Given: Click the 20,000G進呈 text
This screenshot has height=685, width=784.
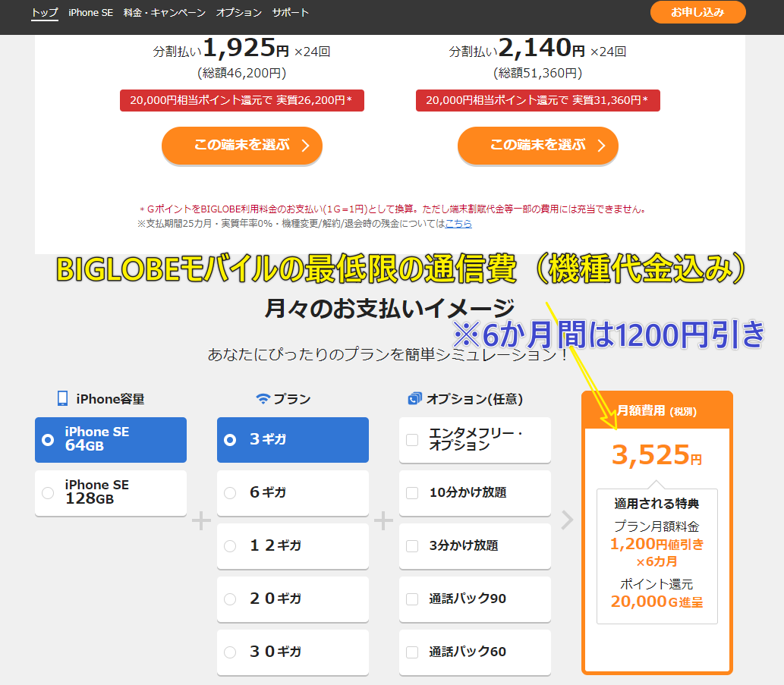Looking at the screenshot, I should click(x=656, y=602).
